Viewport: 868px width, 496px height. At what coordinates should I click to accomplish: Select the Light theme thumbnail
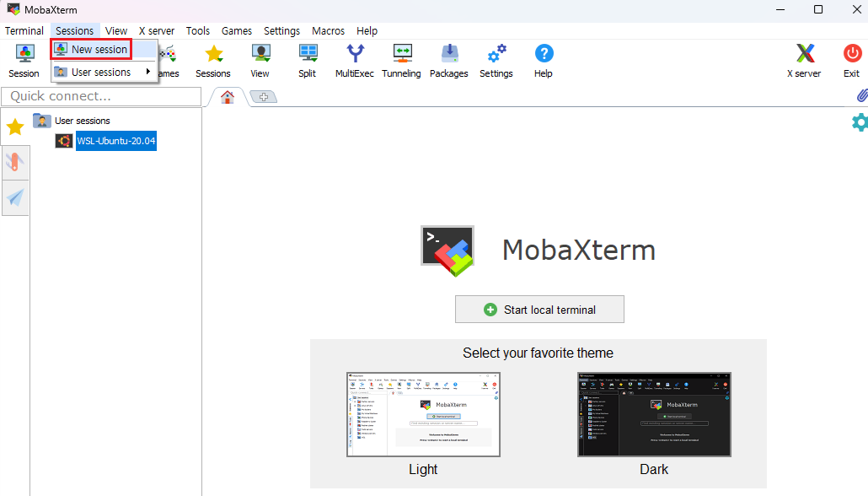click(424, 414)
